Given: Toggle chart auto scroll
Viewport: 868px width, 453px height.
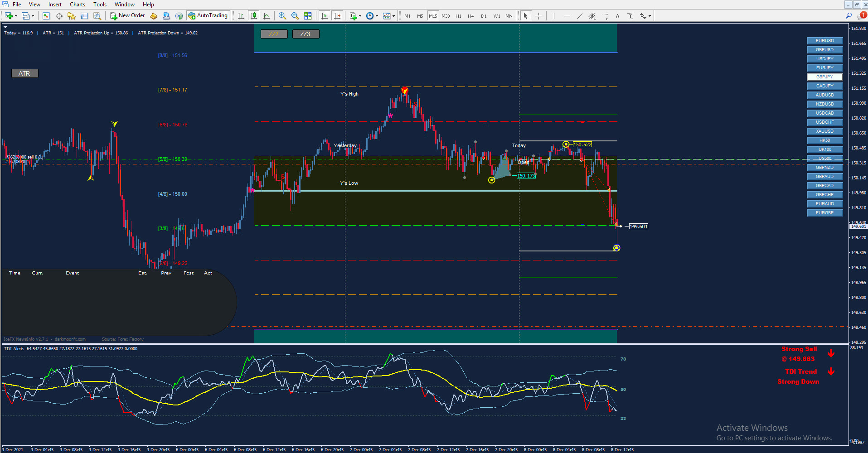Looking at the screenshot, I should point(325,16).
